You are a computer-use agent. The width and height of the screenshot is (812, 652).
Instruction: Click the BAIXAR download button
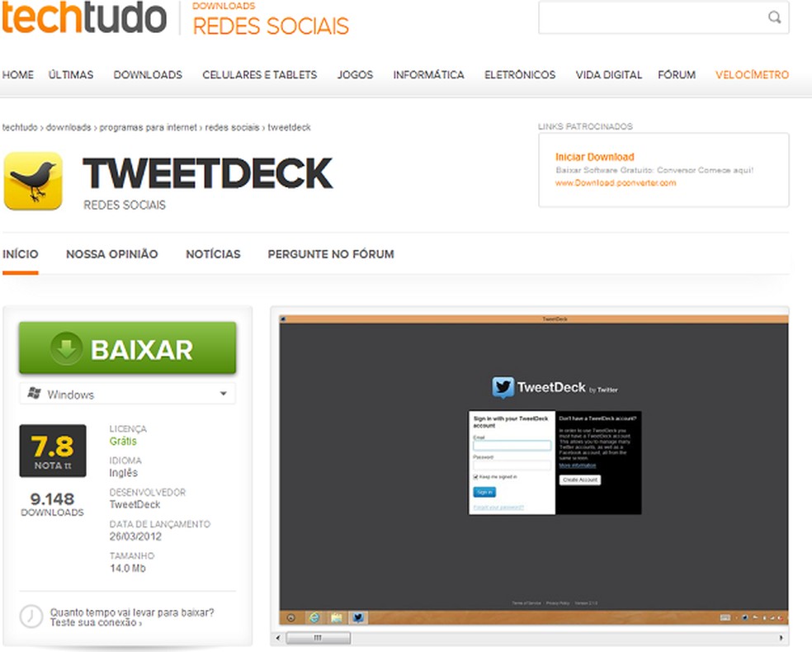coord(126,348)
